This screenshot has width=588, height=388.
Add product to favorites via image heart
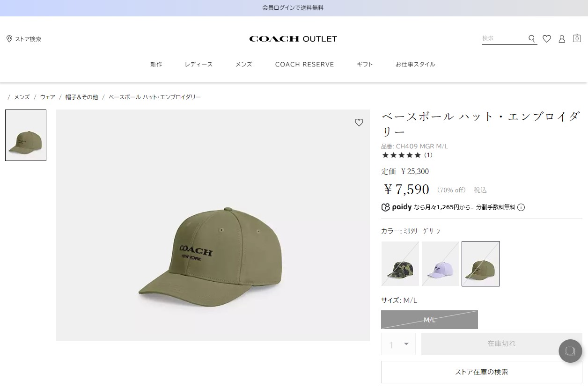coord(359,123)
